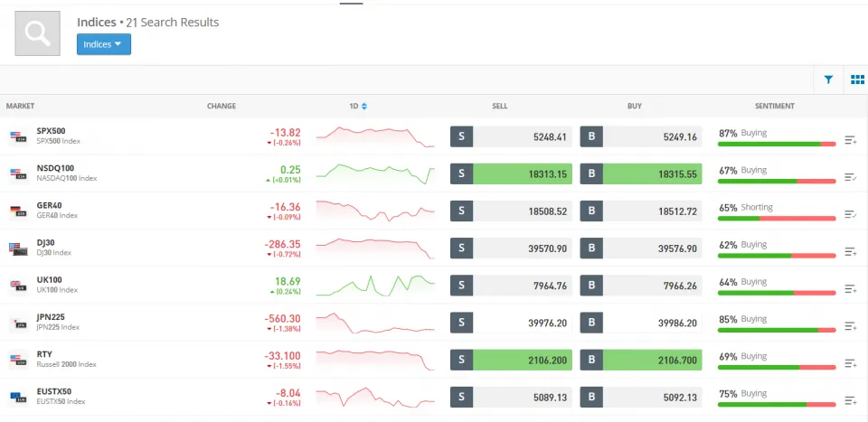Sell UK100 at 7964.76

511,286
